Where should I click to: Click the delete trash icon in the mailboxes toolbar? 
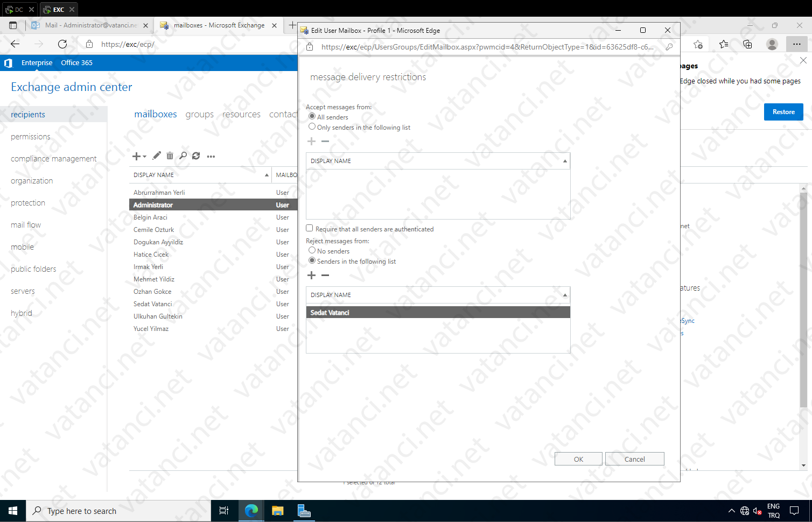point(170,156)
